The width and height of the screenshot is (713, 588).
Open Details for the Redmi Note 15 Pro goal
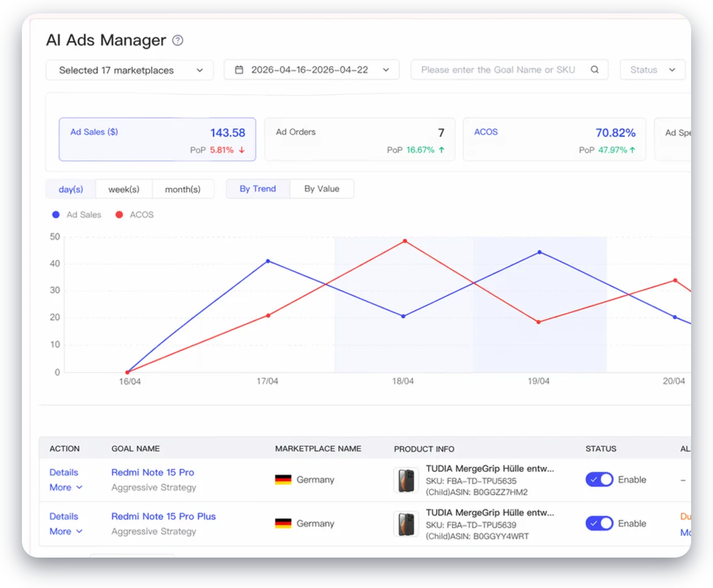tap(63, 472)
